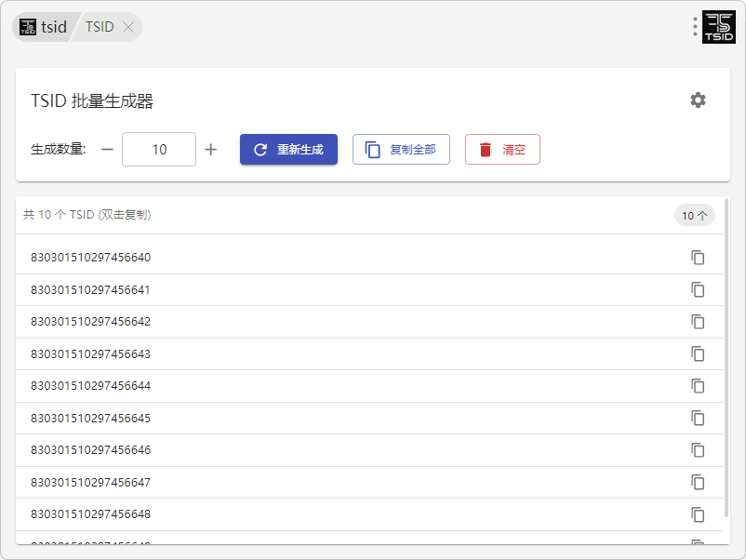Copy TSID ending in 456643

tap(698, 354)
